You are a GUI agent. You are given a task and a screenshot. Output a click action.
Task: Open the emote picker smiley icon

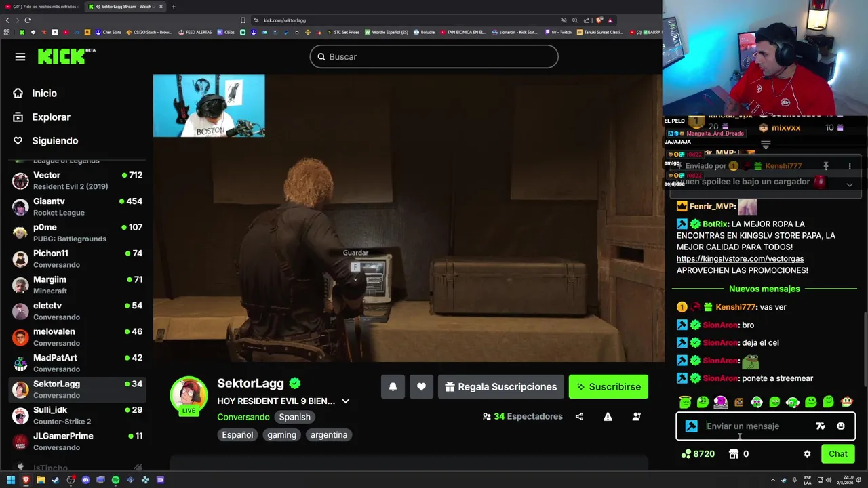click(x=841, y=426)
